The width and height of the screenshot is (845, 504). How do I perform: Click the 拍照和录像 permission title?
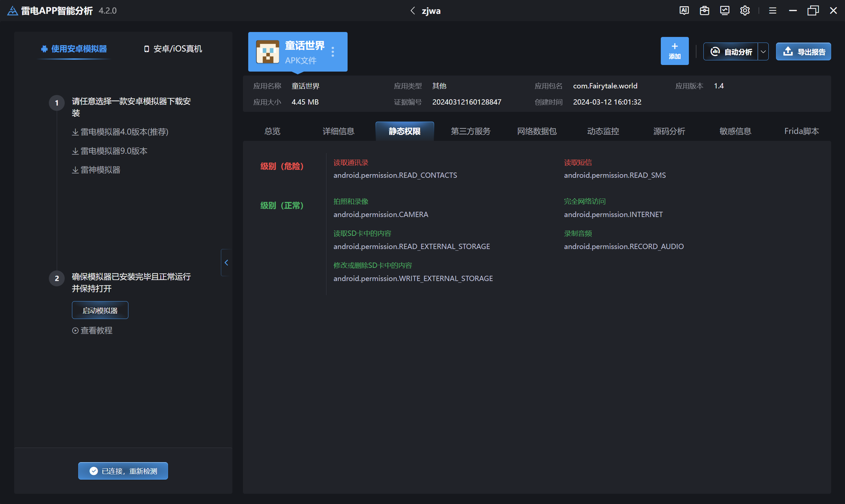[351, 202]
